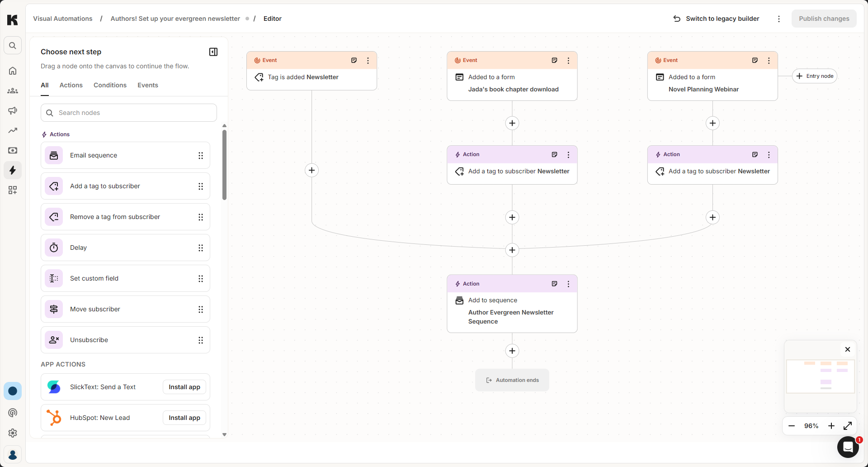Screen dimensions: 868x467
Task: Go to Home in the sidebar
Action: tap(13, 71)
